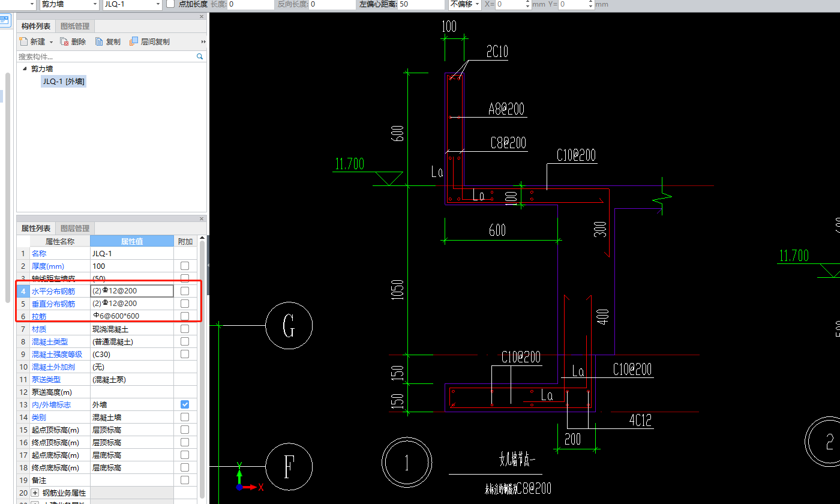This screenshot has width=840, height=504.
Task: Click the 删除 (Delete) component button
Action: (x=73, y=42)
